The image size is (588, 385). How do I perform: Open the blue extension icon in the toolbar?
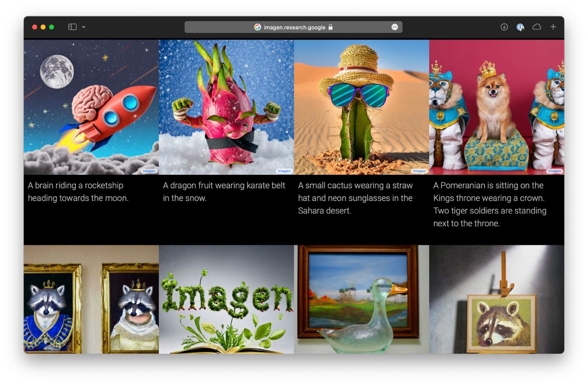pyautogui.click(x=520, y=27)
